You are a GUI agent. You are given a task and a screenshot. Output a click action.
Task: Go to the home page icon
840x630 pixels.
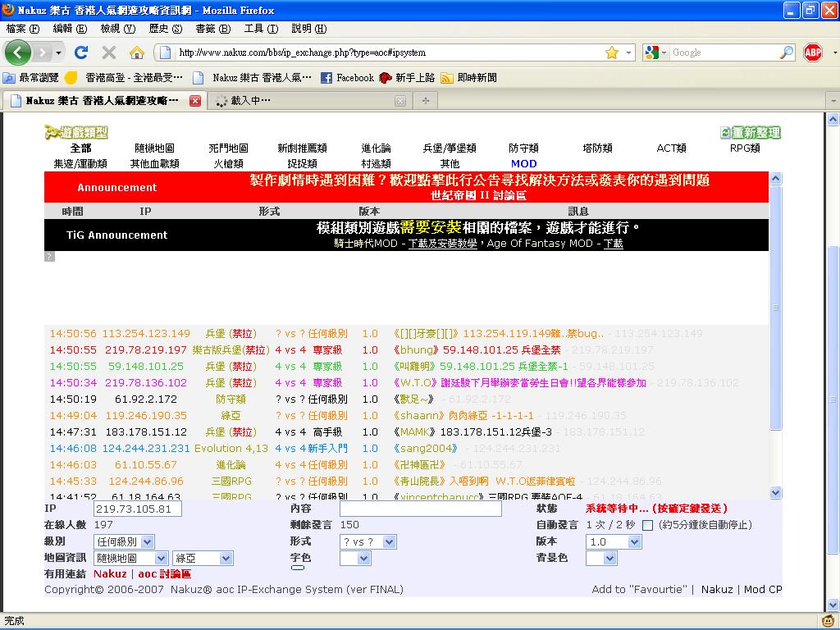[x=136, y=52]
